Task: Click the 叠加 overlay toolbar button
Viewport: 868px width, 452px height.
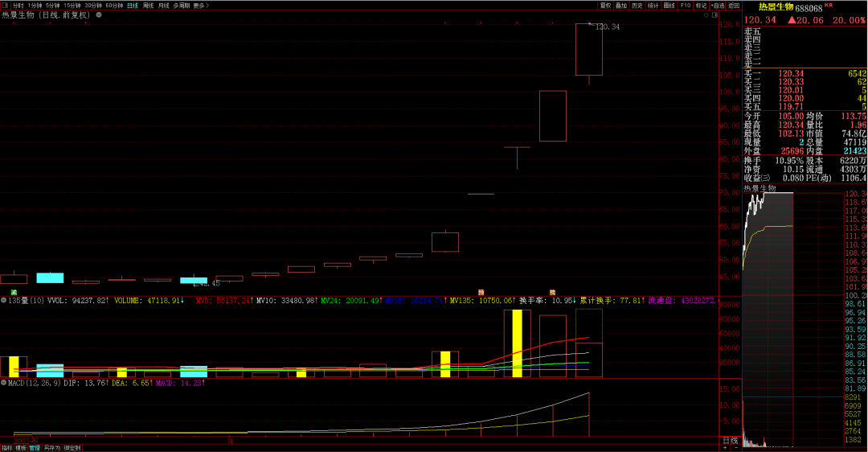Action: tap(621, 5)
